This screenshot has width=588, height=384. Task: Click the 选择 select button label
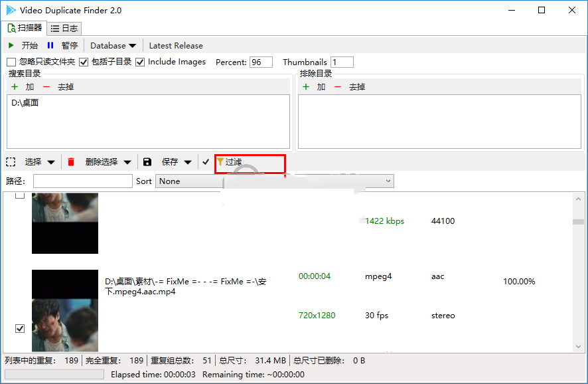tap(33, 162)
